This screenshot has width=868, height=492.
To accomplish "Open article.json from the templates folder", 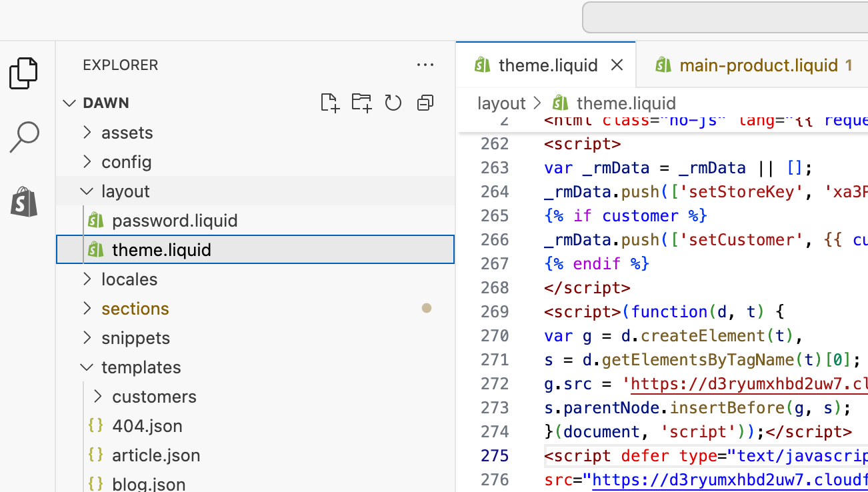I will 255,455.
